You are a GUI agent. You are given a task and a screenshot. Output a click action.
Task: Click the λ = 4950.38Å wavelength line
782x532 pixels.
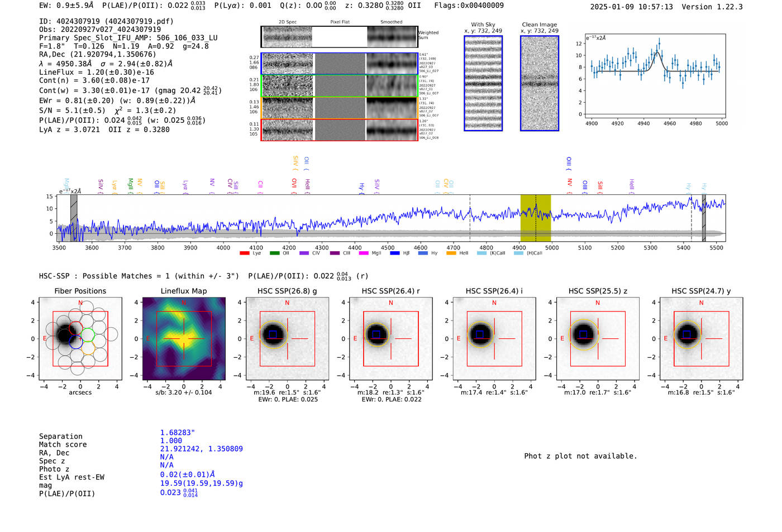(x=106, y=64)
